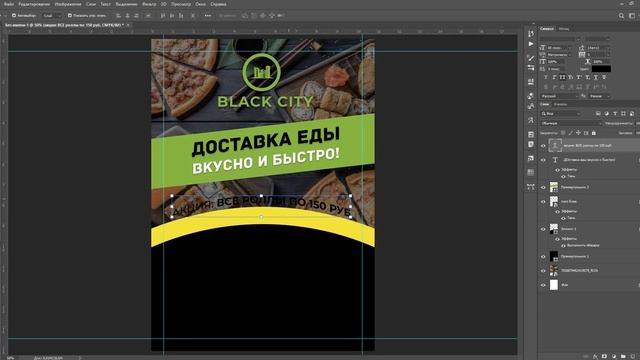640x360 pixels.
Task: Toggle superscript text style
Action: 579,78
